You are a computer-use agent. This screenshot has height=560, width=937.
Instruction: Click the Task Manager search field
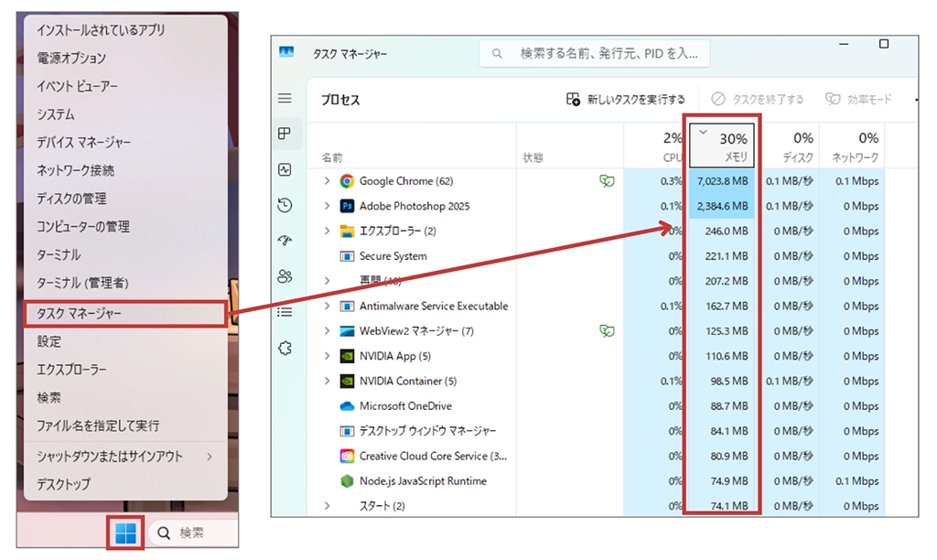pos(595,54)
